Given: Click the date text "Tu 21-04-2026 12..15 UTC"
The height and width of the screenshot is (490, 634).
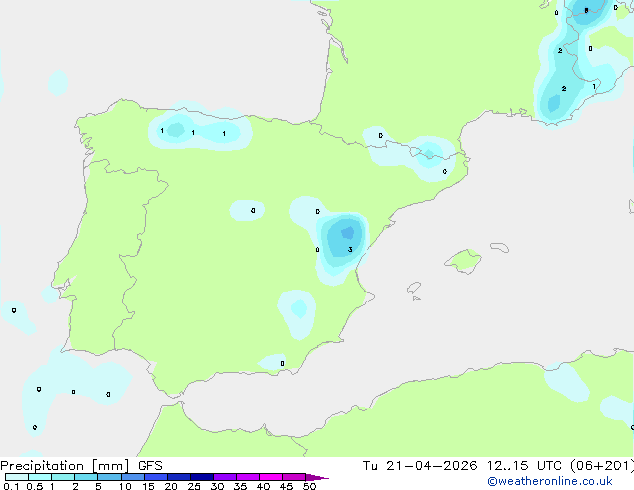Looking at the screenshot, I should pyautogui.click(x=464, y=466).
